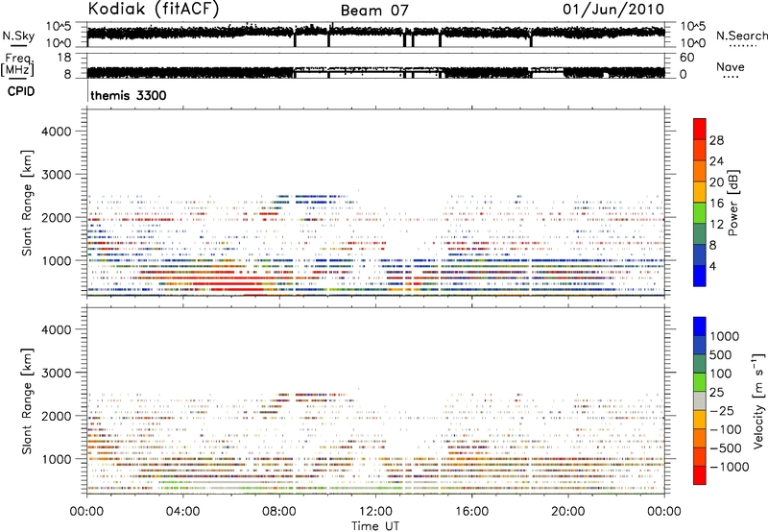Click the '−25' label on the Velocity color bar
The width and height of the screenshot is (768, 532).
pyautogui.click(x=722, y=410)
